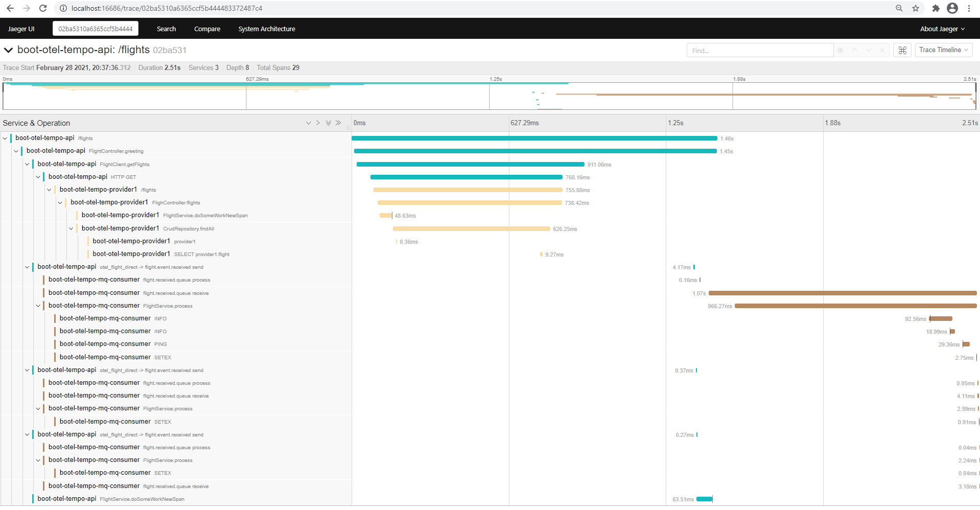Viewport: 980px width, 510px height.
Task: Select 966.27ms FlightService.process bar
Action: [856, 306]
